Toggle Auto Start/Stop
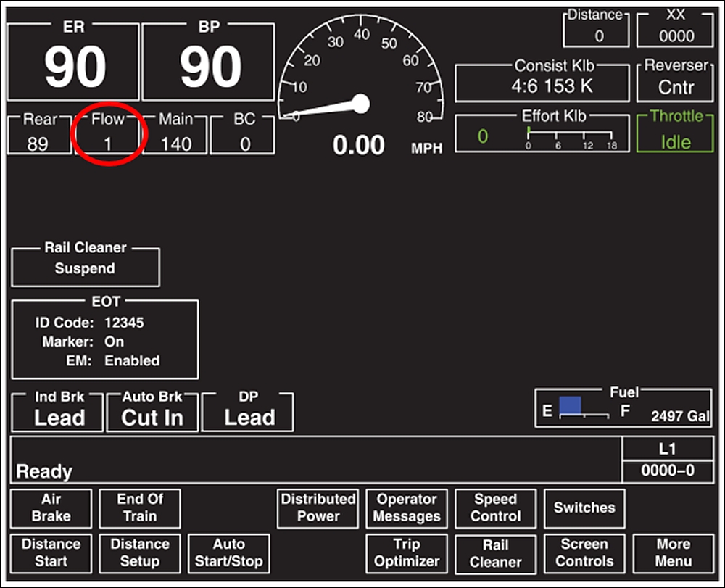 (228, 552)
